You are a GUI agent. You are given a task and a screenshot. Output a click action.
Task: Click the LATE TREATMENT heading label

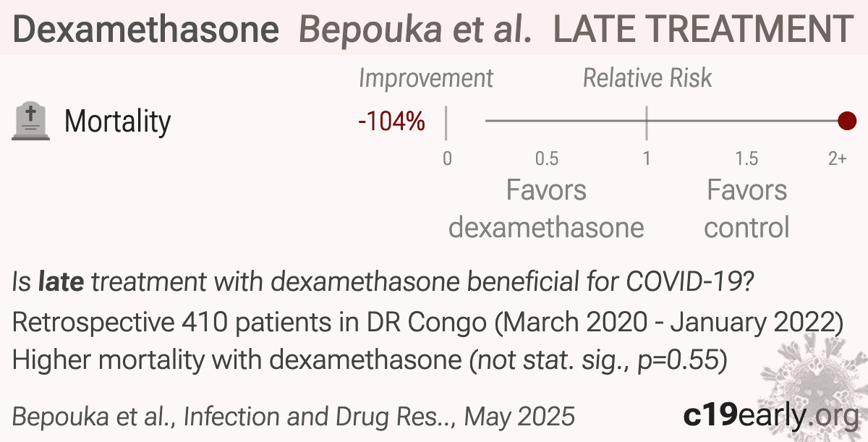[x=702, y=30]
